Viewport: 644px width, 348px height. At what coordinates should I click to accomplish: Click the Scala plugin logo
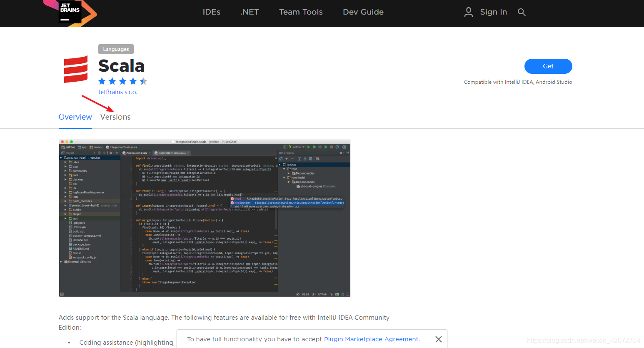76,69
